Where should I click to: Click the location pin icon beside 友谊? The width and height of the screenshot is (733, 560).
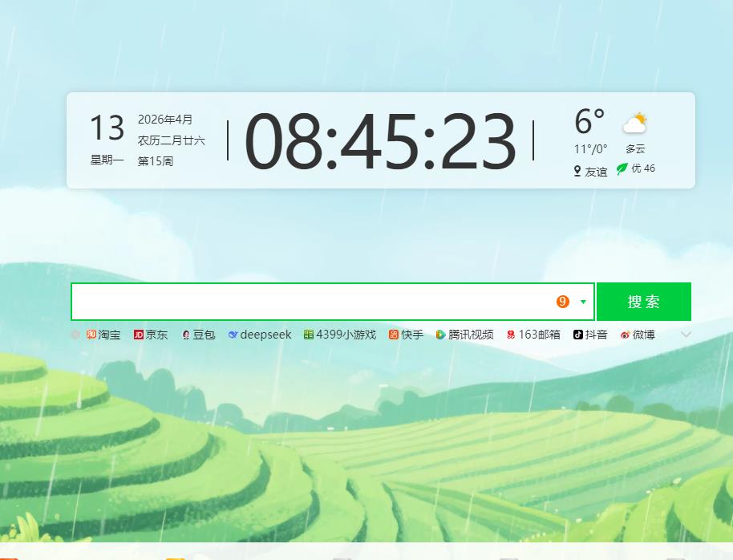(577, 171)
